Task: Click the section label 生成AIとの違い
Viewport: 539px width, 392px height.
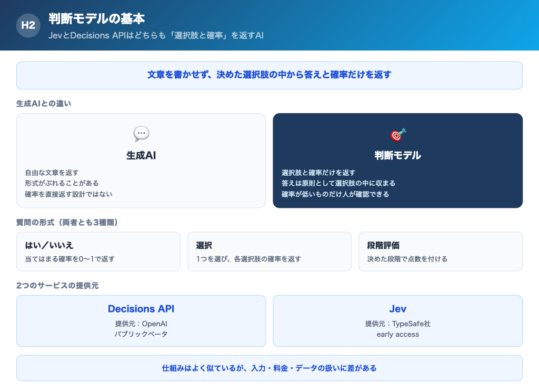Action: (x=44, y=104)
